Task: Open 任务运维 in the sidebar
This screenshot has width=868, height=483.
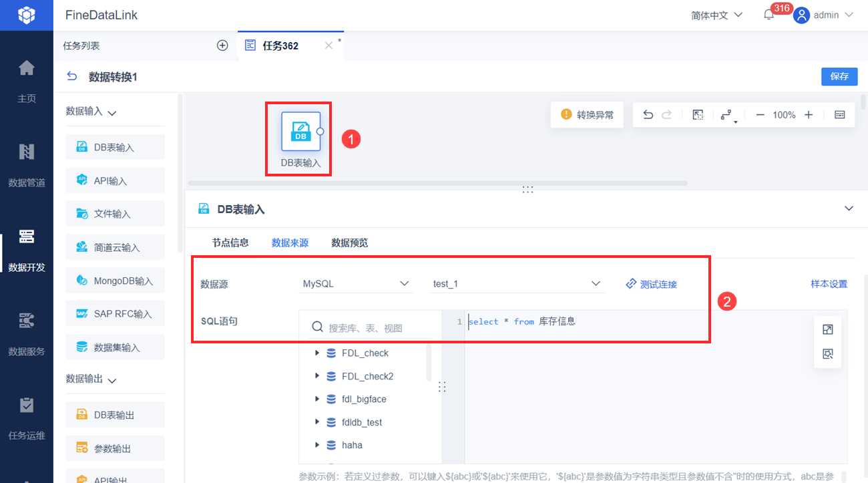Action: coord(27,418)
